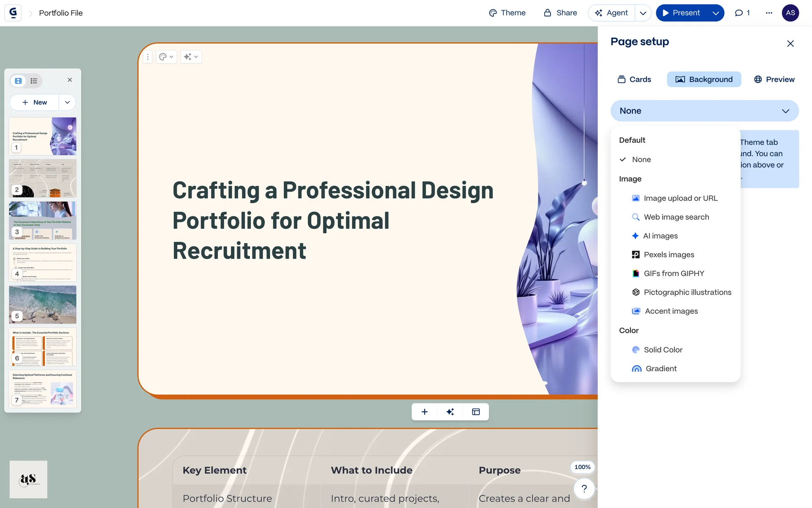Click the card template layout icon
Image resolution: width=812 pixels, height=508 pixels.
pos(476,412)
